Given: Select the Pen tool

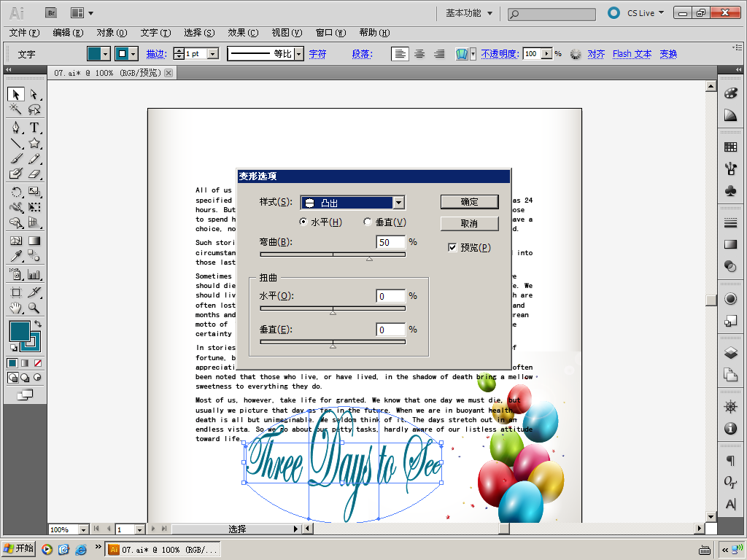Looking at the screenshot, I should 16,128.
